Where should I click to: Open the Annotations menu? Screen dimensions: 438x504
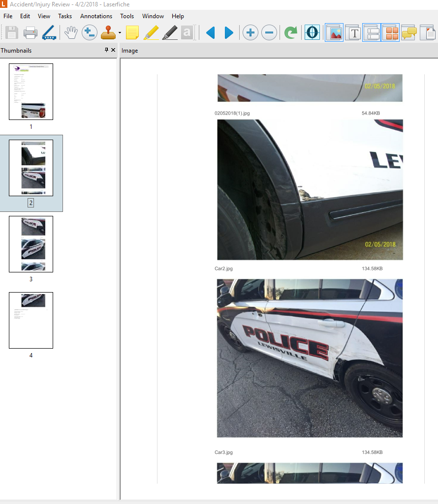tap(96, 16)
